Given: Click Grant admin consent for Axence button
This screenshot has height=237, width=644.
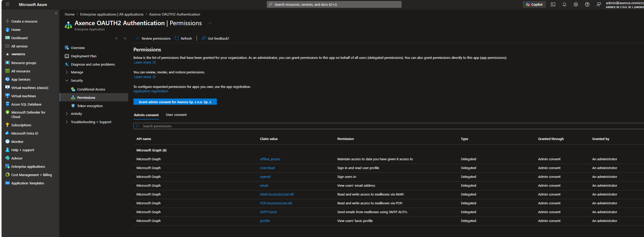Looking at the screenshot, I should click(x=175, y=102).
